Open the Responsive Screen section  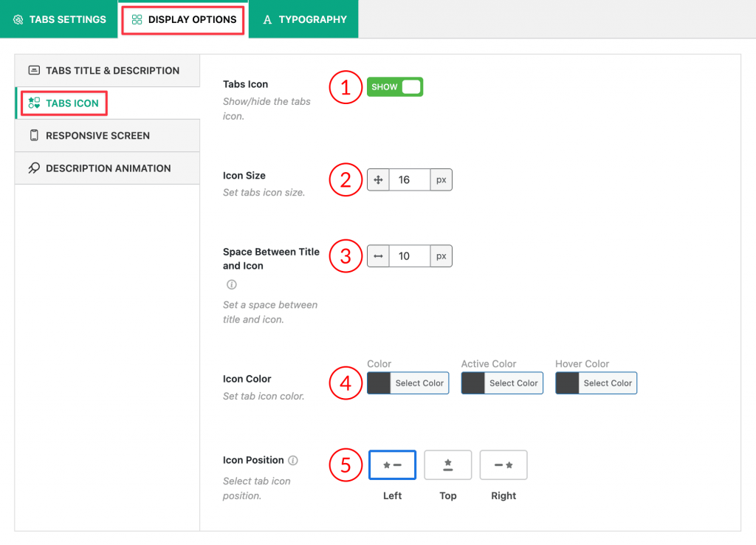[107, 136]
